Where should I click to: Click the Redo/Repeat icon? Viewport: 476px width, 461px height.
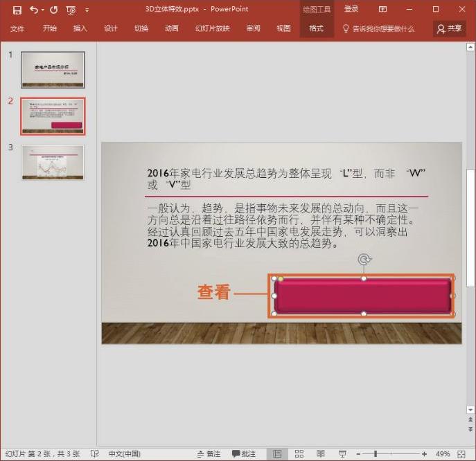(54, 10)
